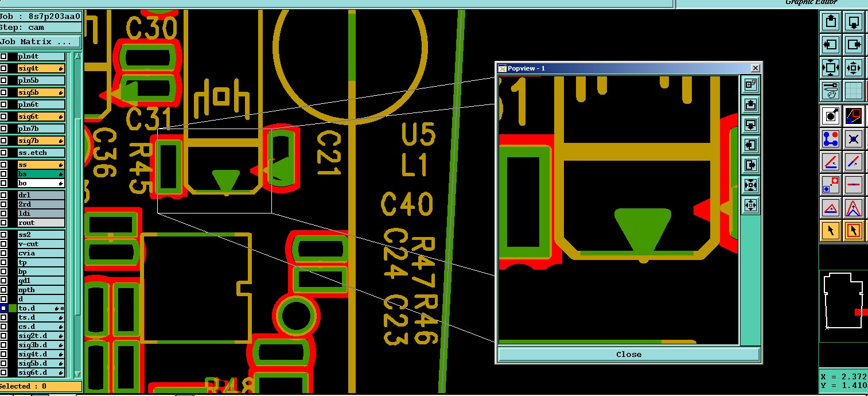Toggle checkbox for layer to.d
868x396 pixels.
[3, 308]
